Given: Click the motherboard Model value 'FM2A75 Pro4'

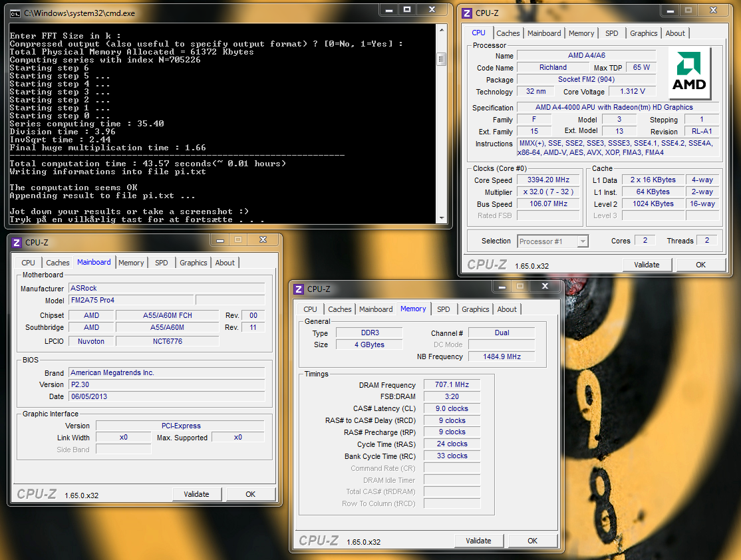Looking at the screenshot, I should pos(132,300).
